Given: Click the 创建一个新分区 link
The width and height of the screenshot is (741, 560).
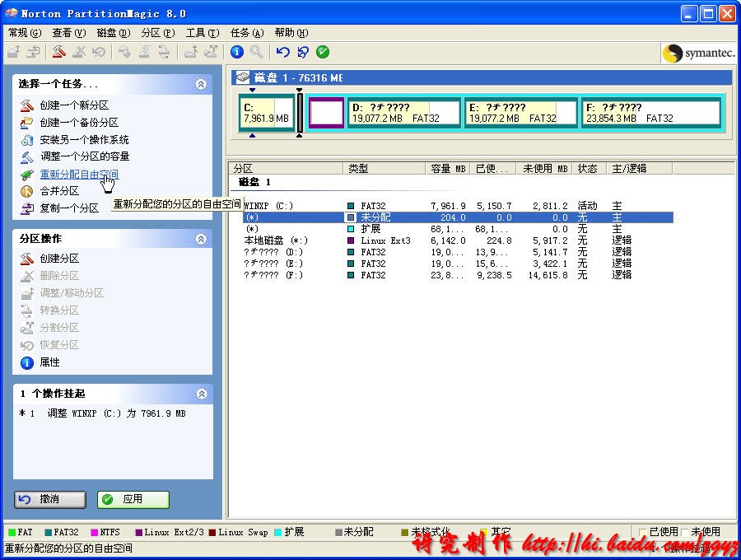Looking at the screenshot, I should pyautogui.click(x=74, y=105).
